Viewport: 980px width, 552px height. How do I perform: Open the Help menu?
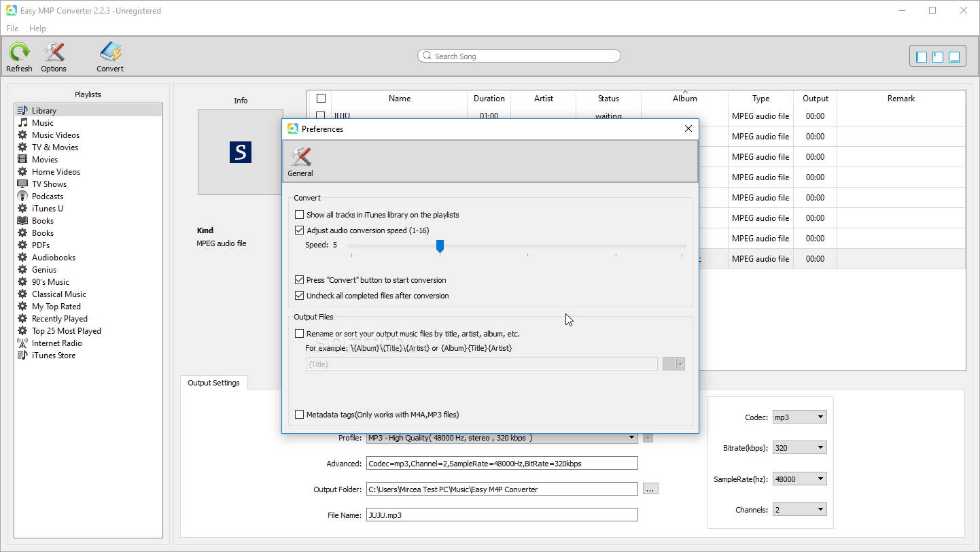(x=38, y=29)
